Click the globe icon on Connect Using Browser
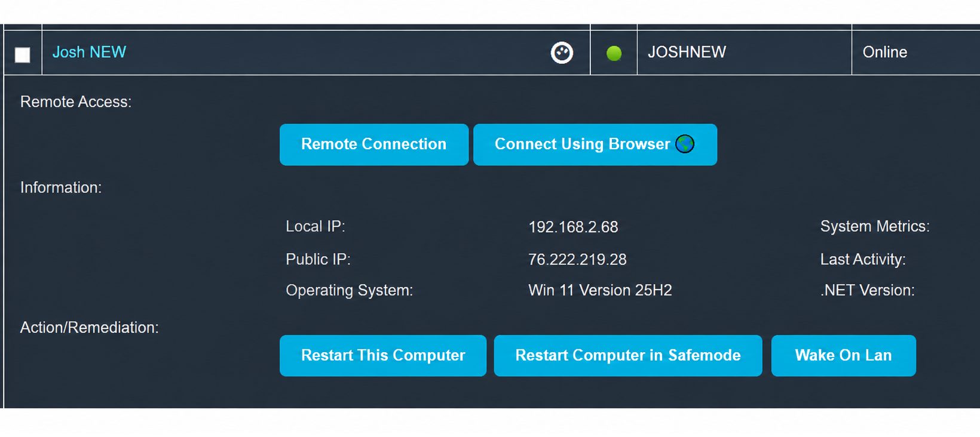The height and width of the screenshot is (437, 980). pyautogui.click(x=685, y=144)
